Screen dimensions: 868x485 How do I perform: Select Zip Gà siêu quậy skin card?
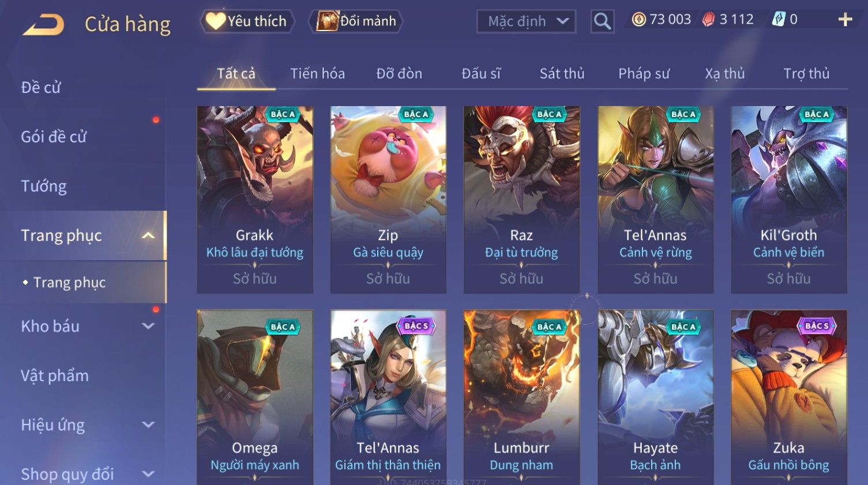pos(388,200)
